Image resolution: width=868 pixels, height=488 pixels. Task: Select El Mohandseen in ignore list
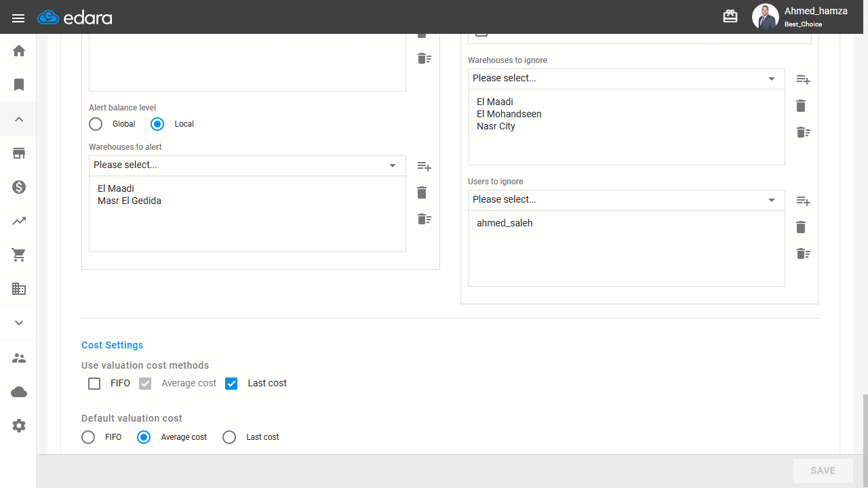[x=509, y=114]
